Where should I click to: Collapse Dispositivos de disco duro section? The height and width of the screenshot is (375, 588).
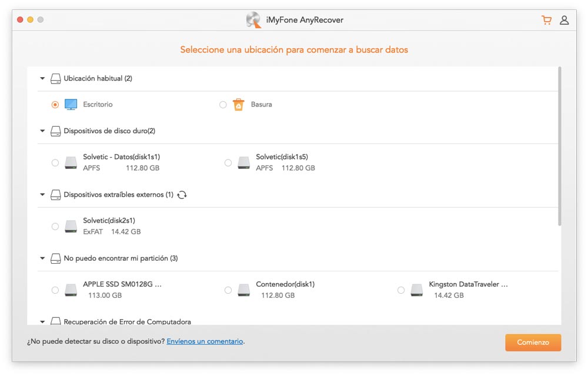coord(42,131)
